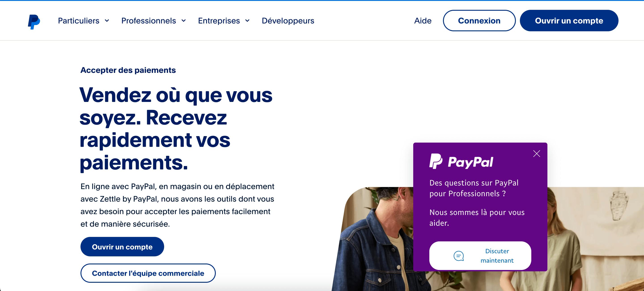644x291 pixels.
Task: Click the hero photo of man in denim jacket
Action: click(x=375, y=240)
